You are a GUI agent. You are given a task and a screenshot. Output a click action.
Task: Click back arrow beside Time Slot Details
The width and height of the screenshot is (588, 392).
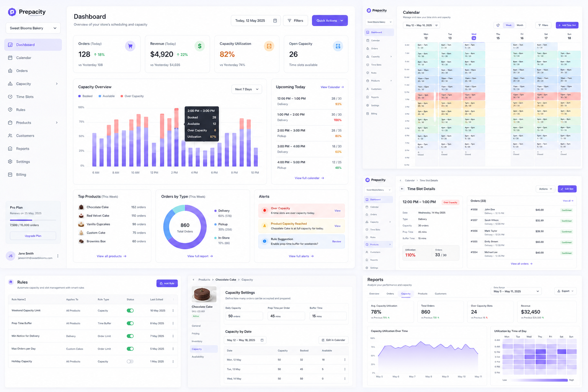402,189
